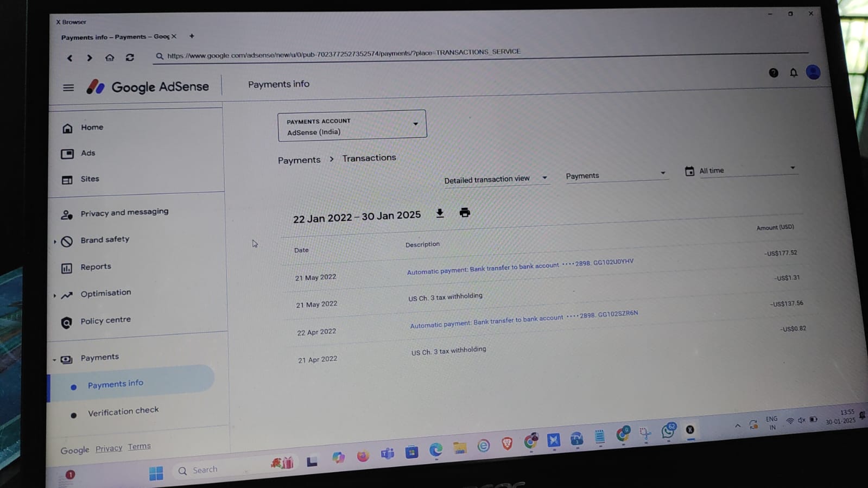Expand the Brand safety section arrow
The width and height of the screenshot is (868, 488).
(55, 242)
